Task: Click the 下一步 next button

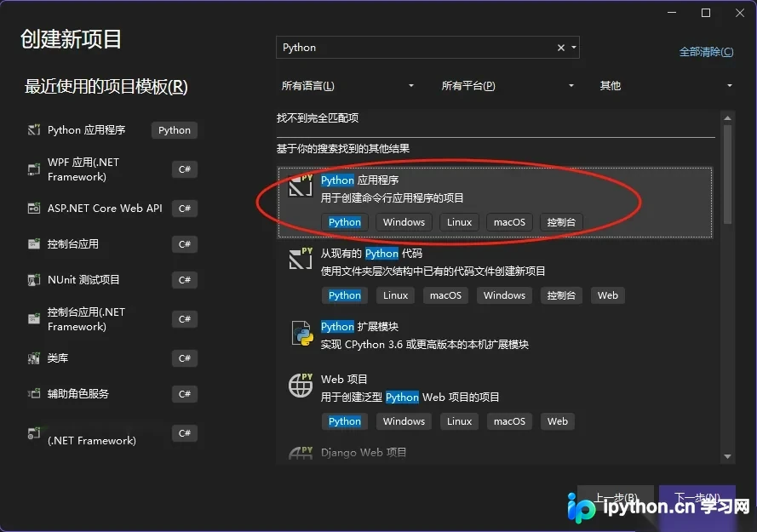Action: 697,498
